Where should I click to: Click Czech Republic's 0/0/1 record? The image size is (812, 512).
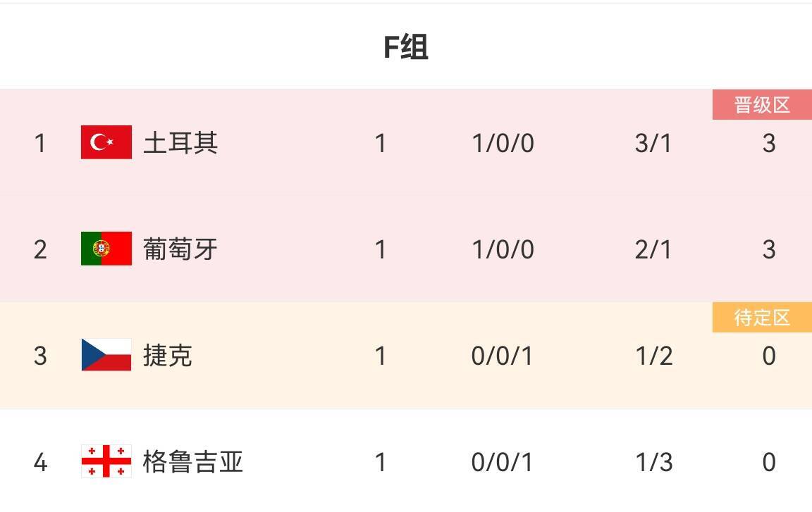tap(503, 356)
